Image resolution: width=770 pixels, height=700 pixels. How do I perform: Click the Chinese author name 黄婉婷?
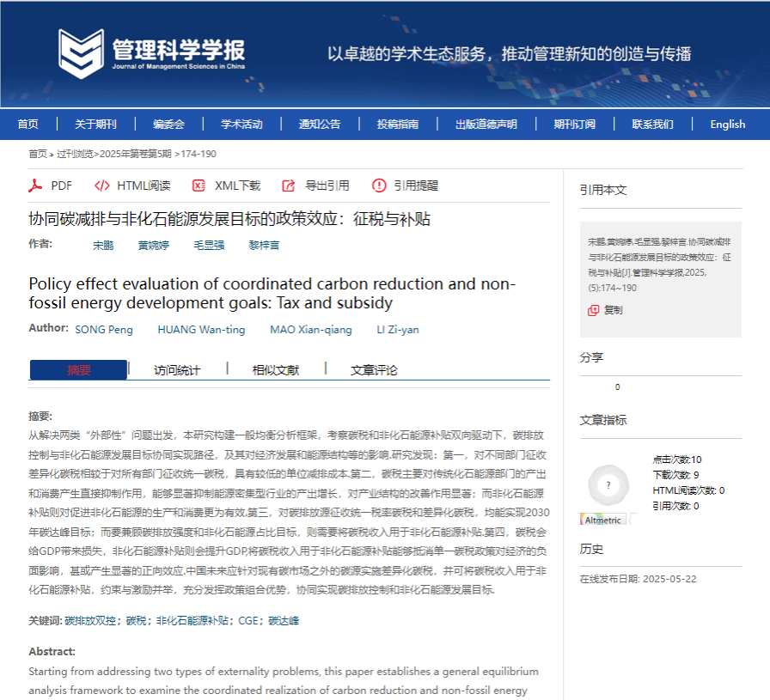tap(154, 246)
